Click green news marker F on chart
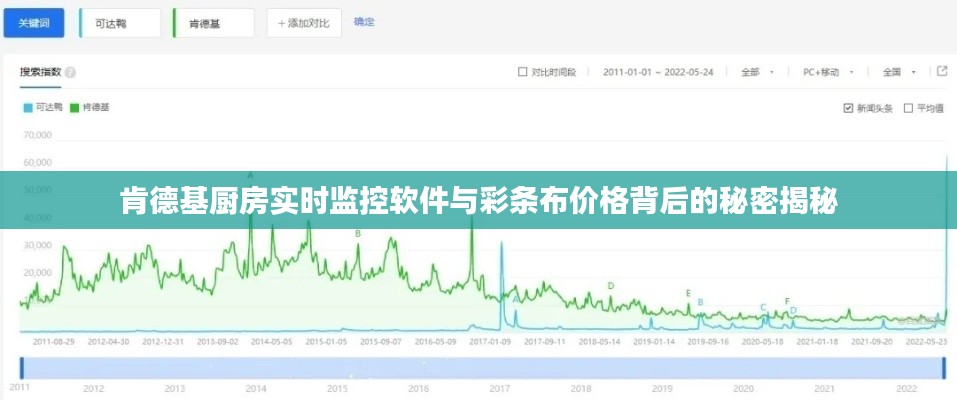The image size is (957, 400). tap(787, 301)
